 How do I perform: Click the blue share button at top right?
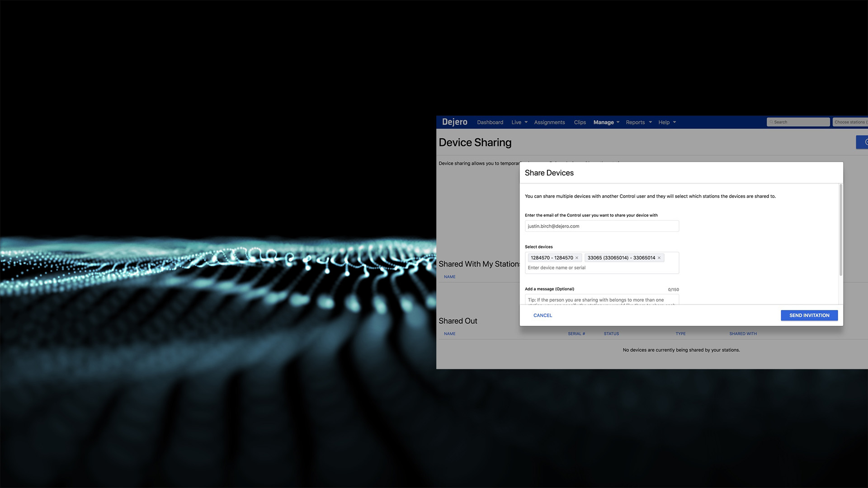click(x=863, y=142)
